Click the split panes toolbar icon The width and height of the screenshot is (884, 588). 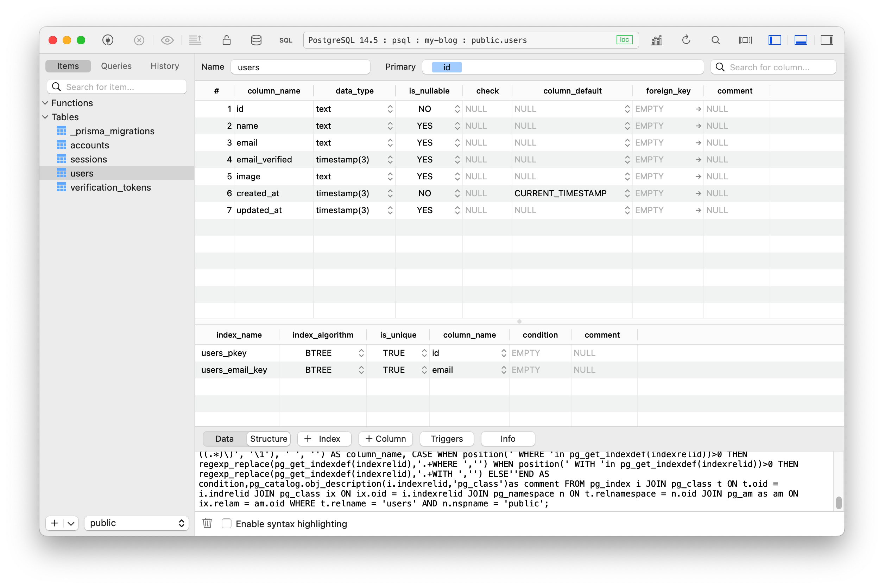[745, 40]
